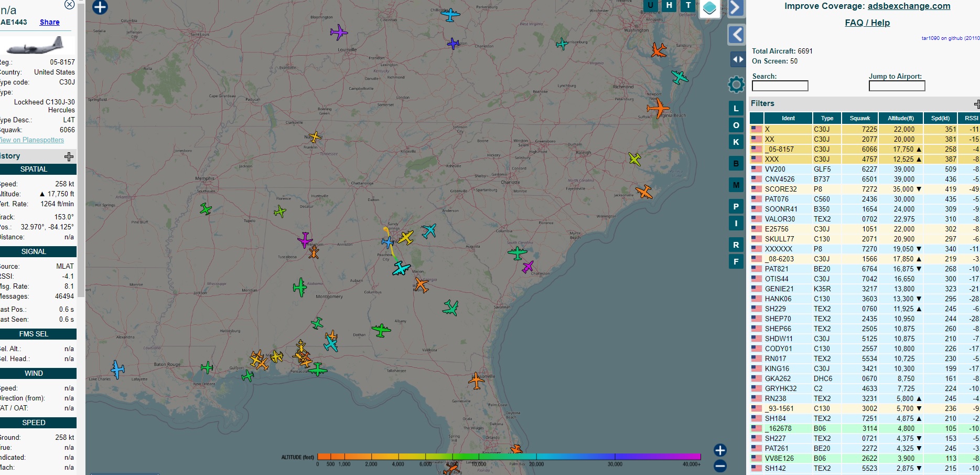Select the CNV4526 aircraft row
The height and width of the screenshot is (475, 980).
[x=865, y=179]
